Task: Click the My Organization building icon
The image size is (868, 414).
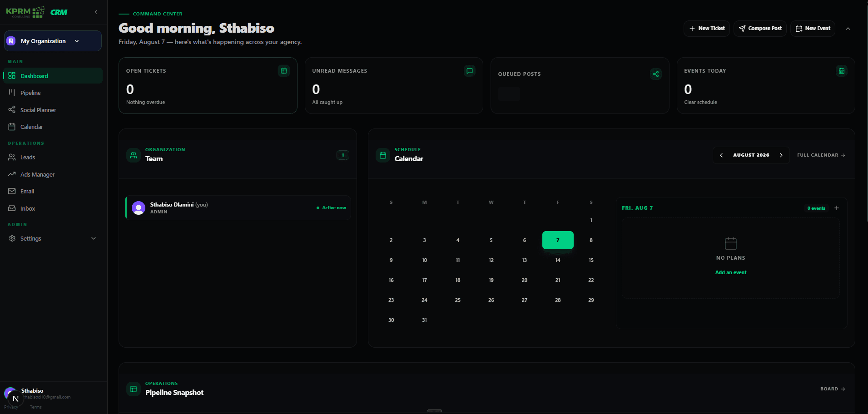Action: point(11,41)
